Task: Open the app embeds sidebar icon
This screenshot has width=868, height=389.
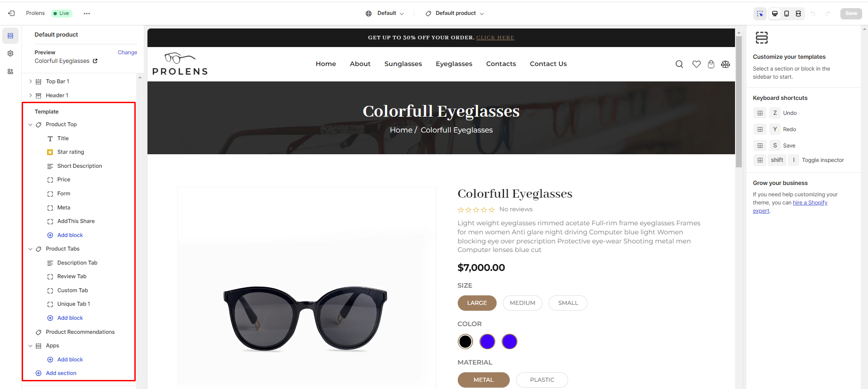Action: (10, 71)
